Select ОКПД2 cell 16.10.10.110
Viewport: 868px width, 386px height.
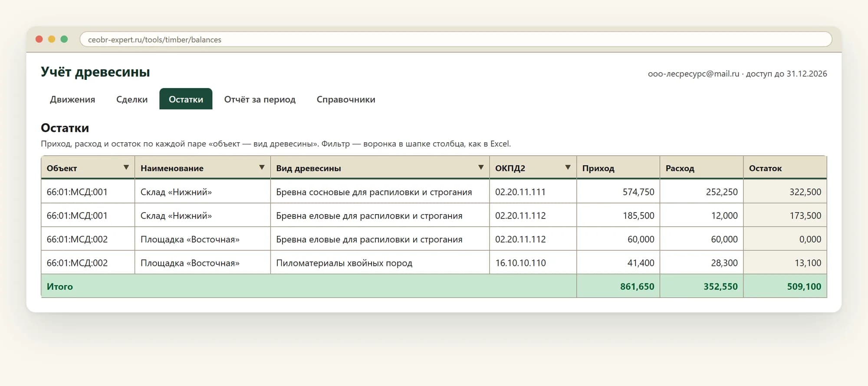[533, 263]
